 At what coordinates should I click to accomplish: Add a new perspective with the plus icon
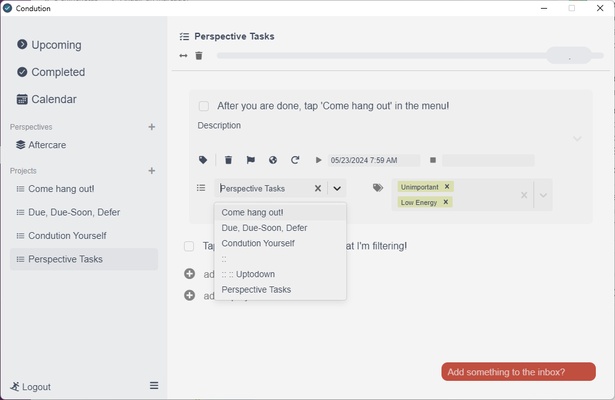point(152,127)
